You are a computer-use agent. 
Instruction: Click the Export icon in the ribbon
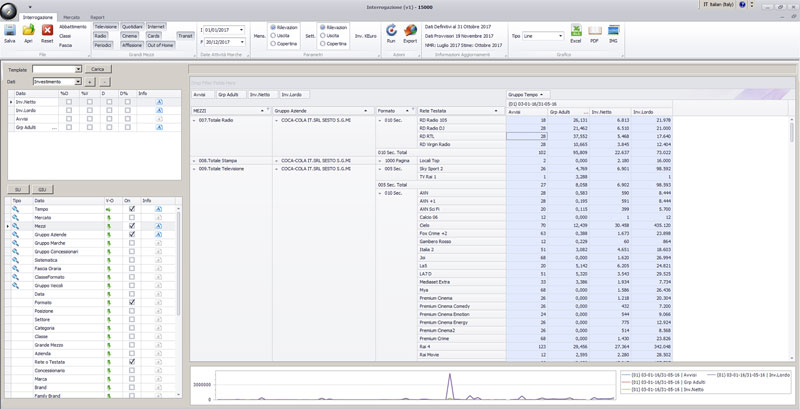pos(410,32)
